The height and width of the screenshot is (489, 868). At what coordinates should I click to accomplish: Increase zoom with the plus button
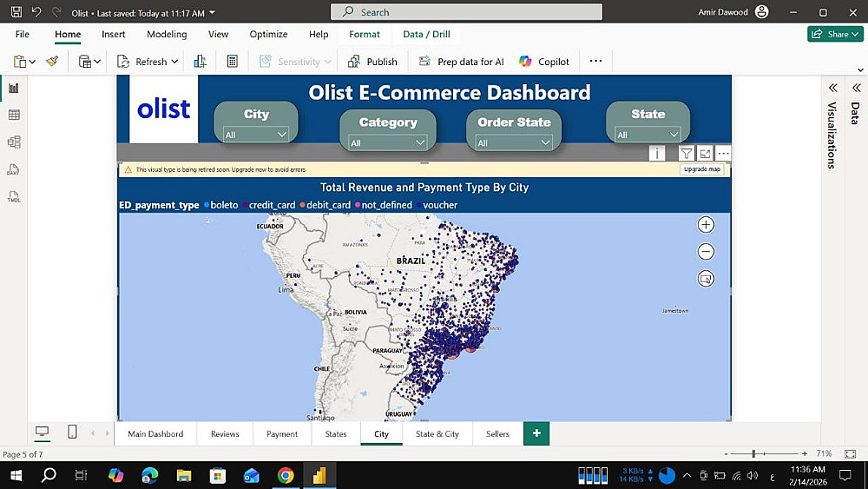[x=805, y=453]
